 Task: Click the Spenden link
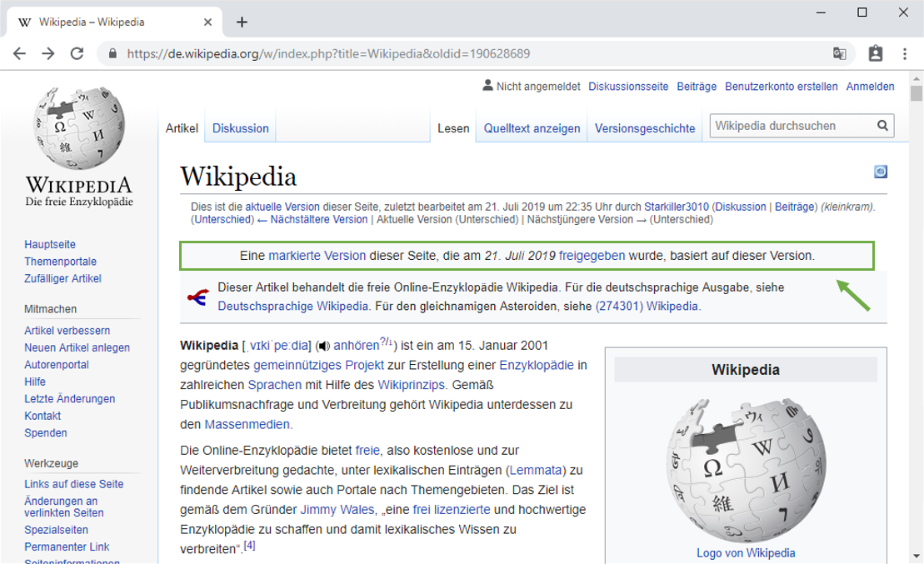point(45,432)
